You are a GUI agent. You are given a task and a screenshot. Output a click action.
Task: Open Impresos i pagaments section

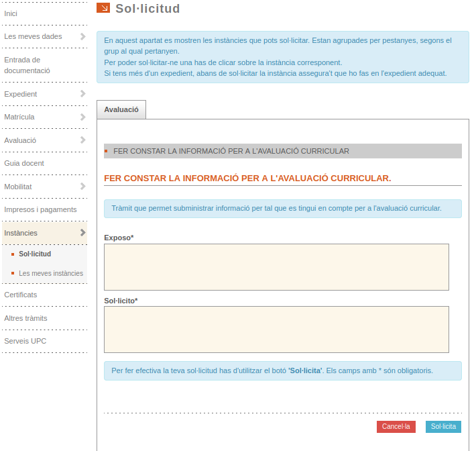tap(40, 209)
